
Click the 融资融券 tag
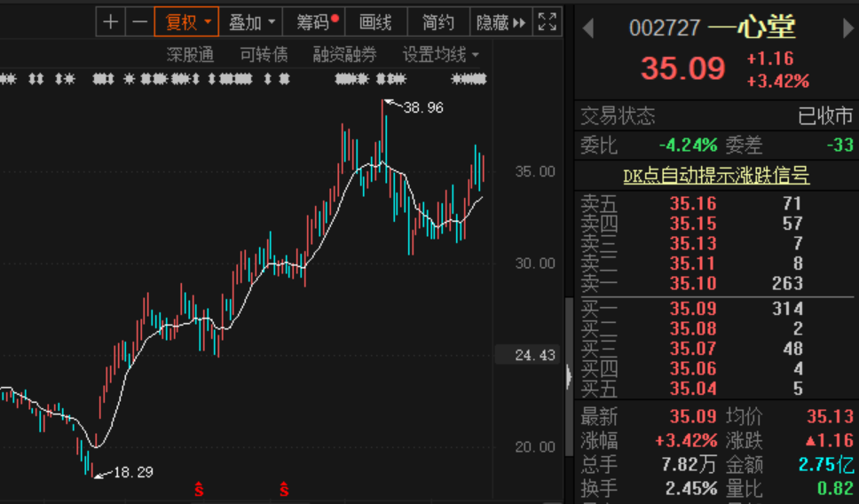coord(344,54)
